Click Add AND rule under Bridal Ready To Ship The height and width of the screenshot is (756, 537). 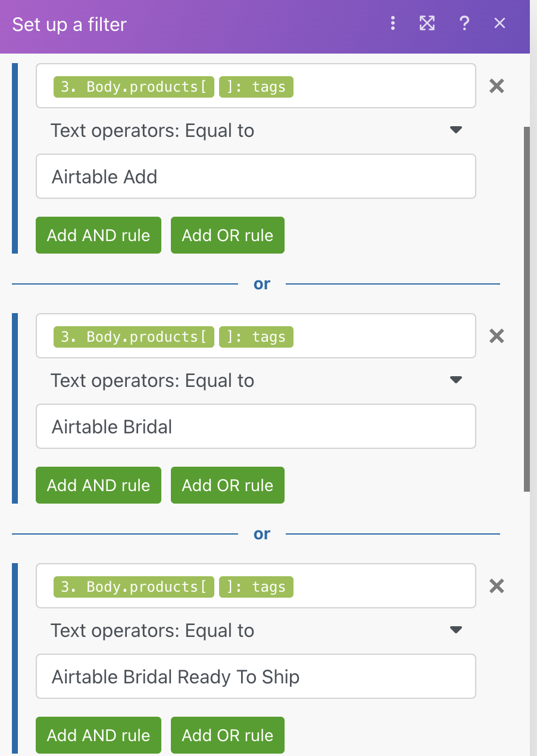point(98,735)
